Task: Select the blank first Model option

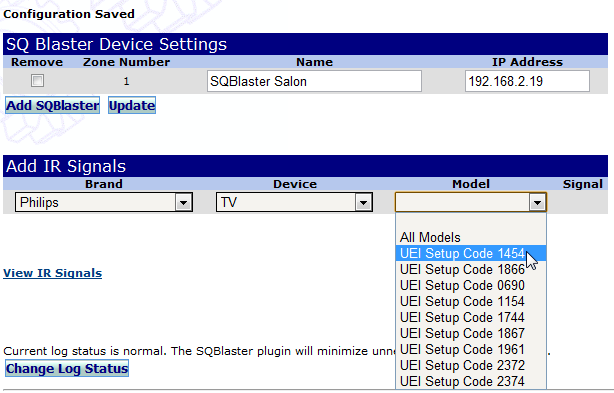Action: [x=471, y=221]
